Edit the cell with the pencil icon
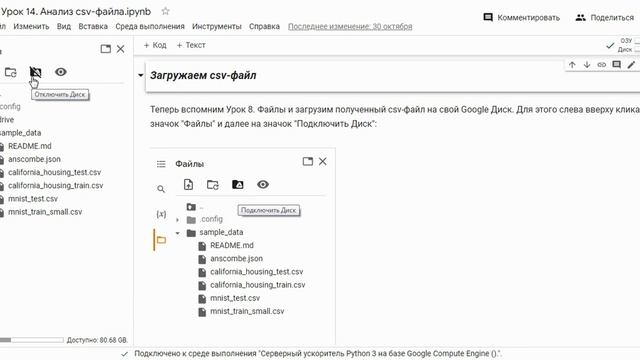The image size is (640, 360). coord(631,64)
